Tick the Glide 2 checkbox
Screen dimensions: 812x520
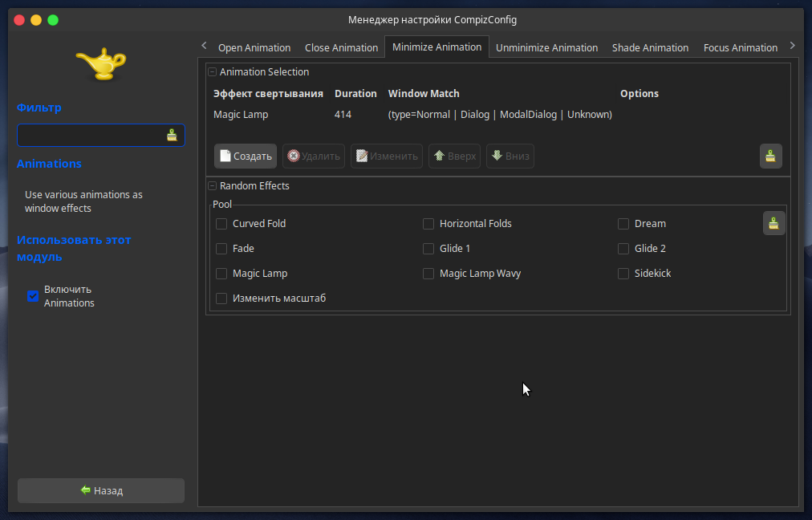(x=623, y=249)
